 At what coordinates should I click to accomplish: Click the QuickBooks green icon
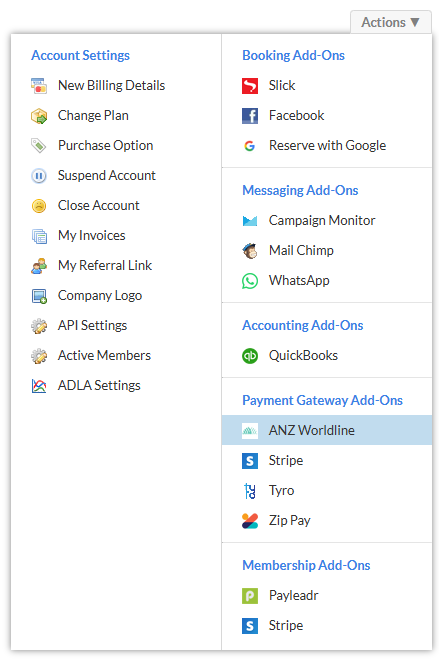[x=250, y=356]
